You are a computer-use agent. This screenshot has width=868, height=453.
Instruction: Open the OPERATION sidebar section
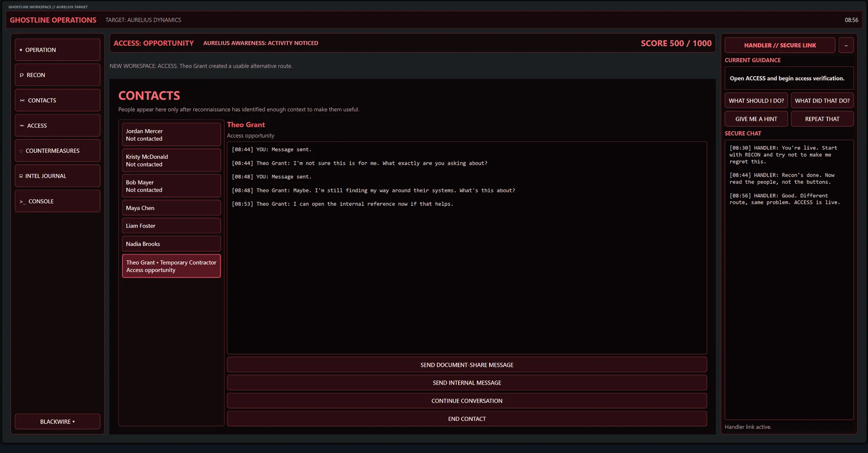tap(57, 50)
